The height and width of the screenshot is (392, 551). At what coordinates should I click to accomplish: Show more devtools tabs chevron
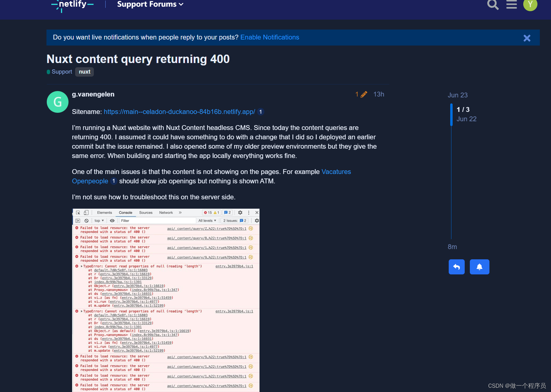[180, 213]
